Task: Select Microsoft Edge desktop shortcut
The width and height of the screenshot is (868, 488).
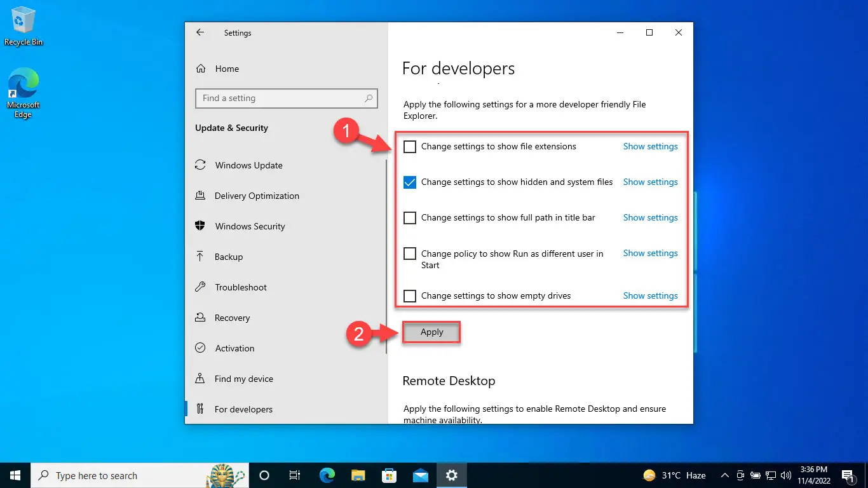Action: coord(24,93)
